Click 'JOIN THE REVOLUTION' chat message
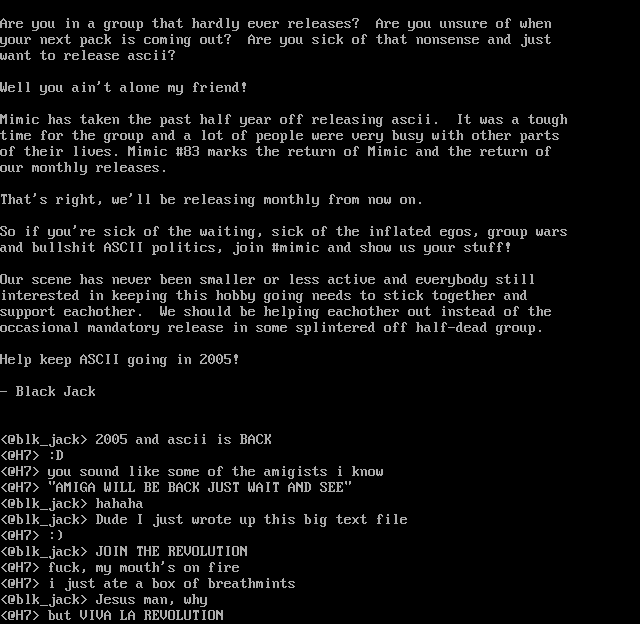 [171, 551]
